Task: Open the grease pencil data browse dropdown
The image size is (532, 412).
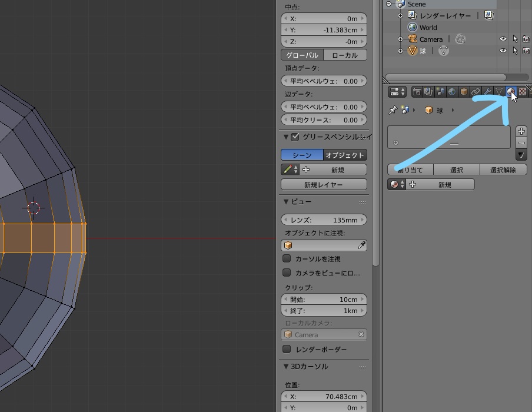Action: pos(290,170)
